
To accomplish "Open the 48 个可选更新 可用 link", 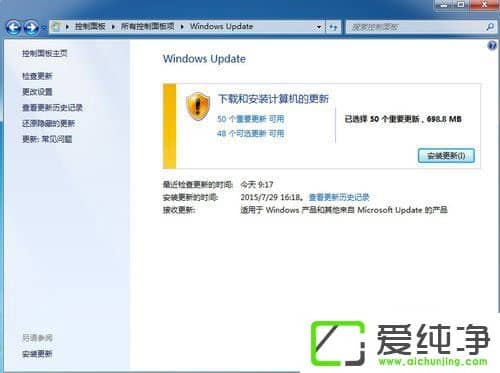I will pos(251,134).
